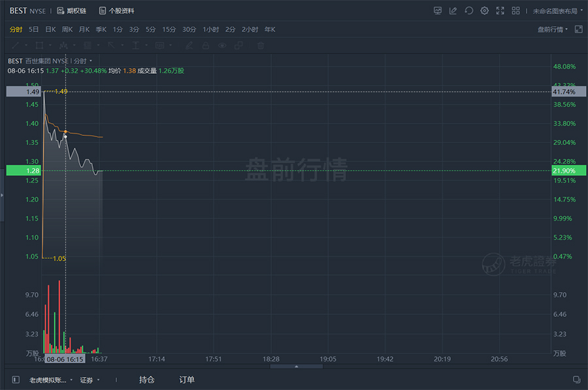The width and height of the screenshot is (588, 390).
Task: Select the rectangle shape drawing tool
Action: point(39,46)
